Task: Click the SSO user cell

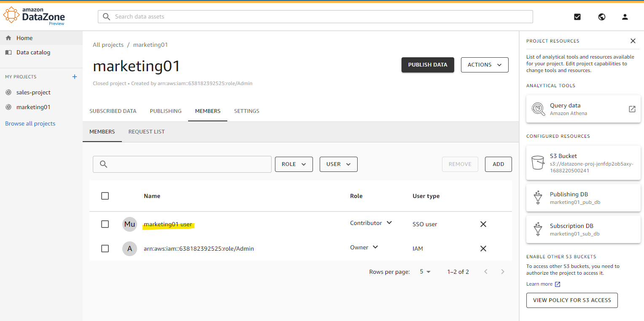Action: point(425,224)
